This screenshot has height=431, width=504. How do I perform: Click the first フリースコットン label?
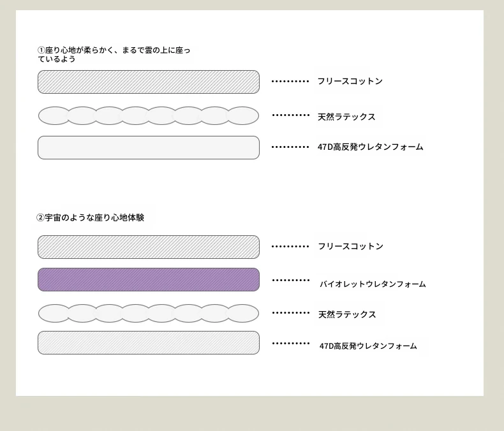[350, 81]
